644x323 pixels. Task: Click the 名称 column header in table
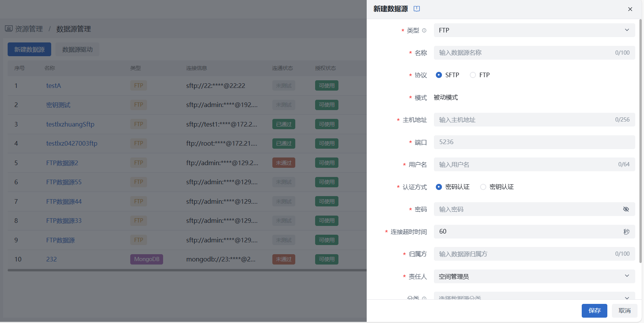50,68
